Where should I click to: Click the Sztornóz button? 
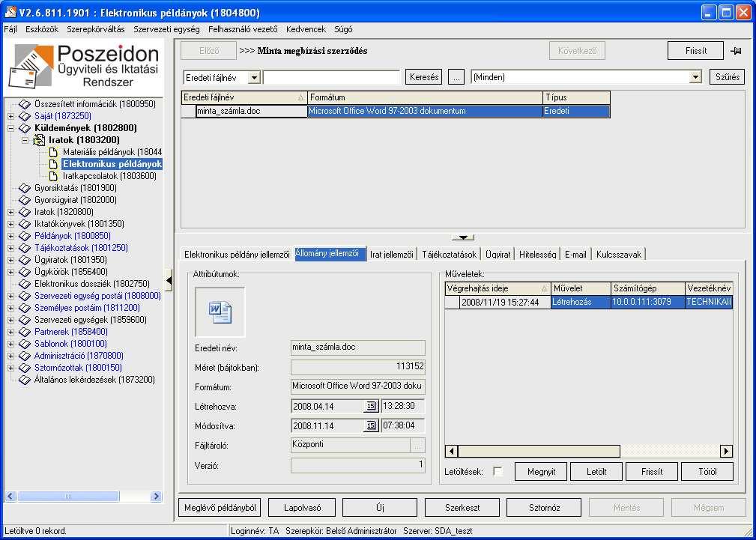coord(544,508)
